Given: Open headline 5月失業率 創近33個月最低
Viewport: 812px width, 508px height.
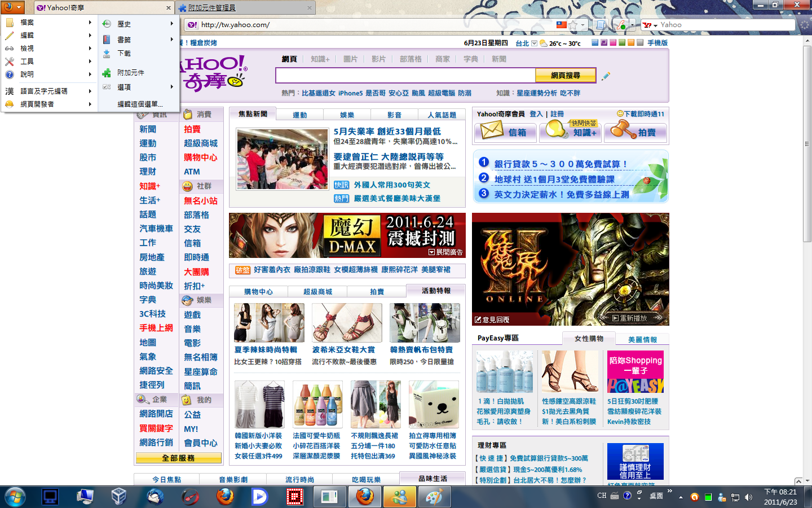Looking at the screenshot, I should click(387, 131).
